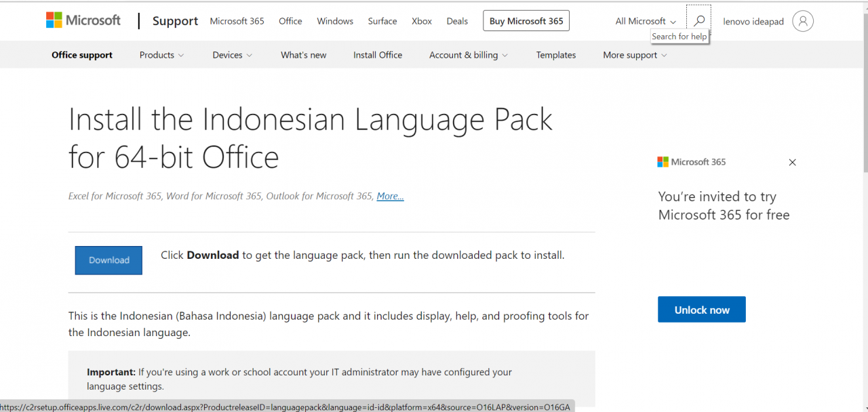
Task: Open the Surface header link
Action: point(382,21)
